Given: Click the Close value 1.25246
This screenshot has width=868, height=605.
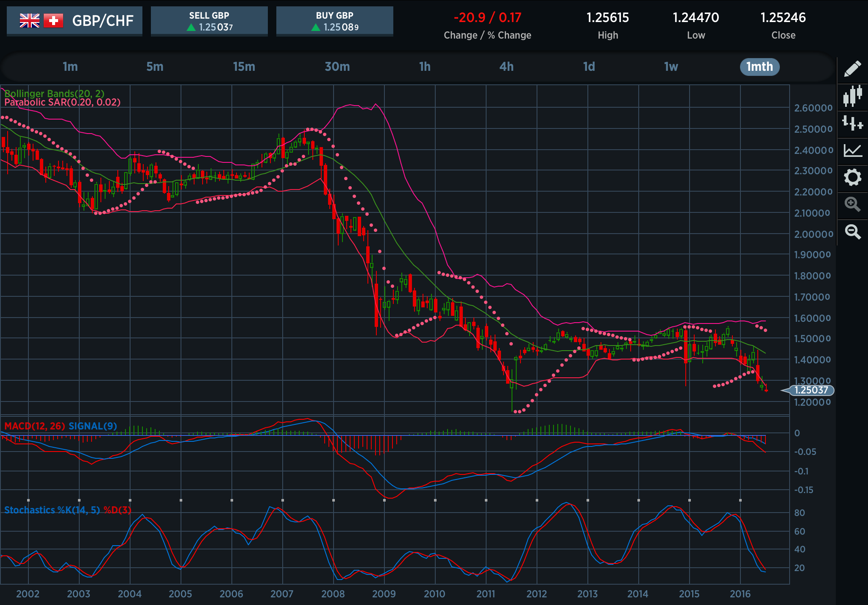Looking at the screenshot, I should click(x=783, y=18).
